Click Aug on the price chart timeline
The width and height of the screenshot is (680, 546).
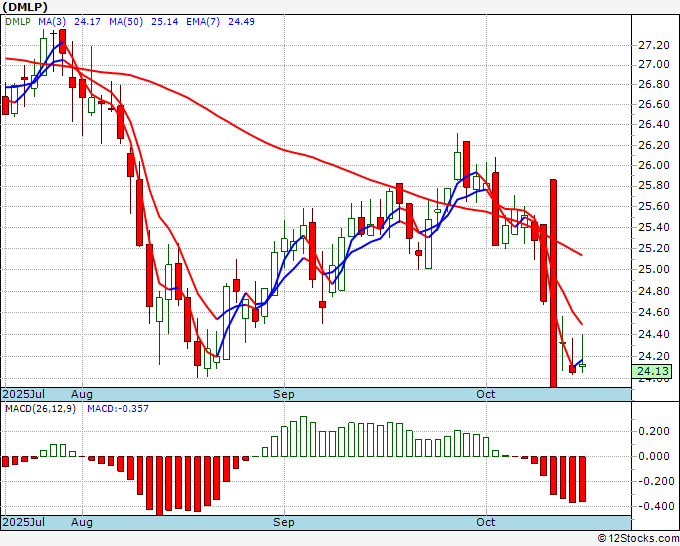pos(82,394)
